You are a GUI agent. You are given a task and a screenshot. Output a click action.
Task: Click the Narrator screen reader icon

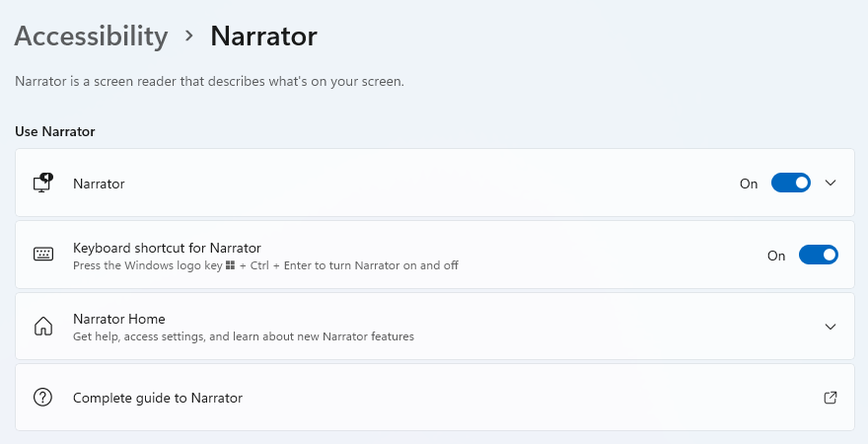(x=43, y=183)
